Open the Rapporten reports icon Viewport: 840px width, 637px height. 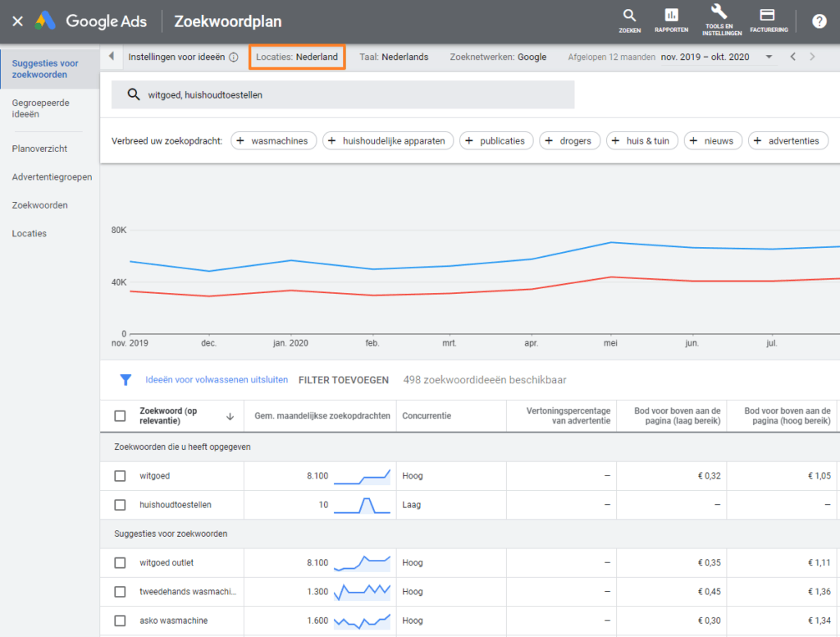671,21
